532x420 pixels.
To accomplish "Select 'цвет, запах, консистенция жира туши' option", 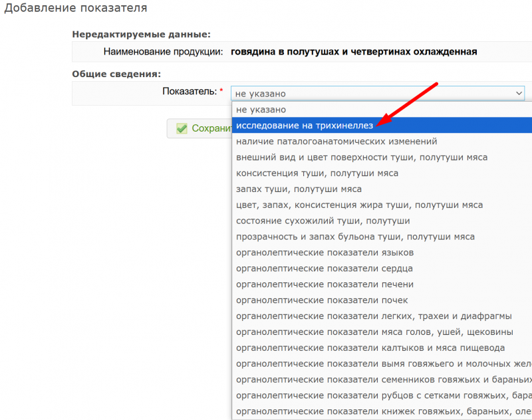I will pyautogui.click(x=359, y=205).
